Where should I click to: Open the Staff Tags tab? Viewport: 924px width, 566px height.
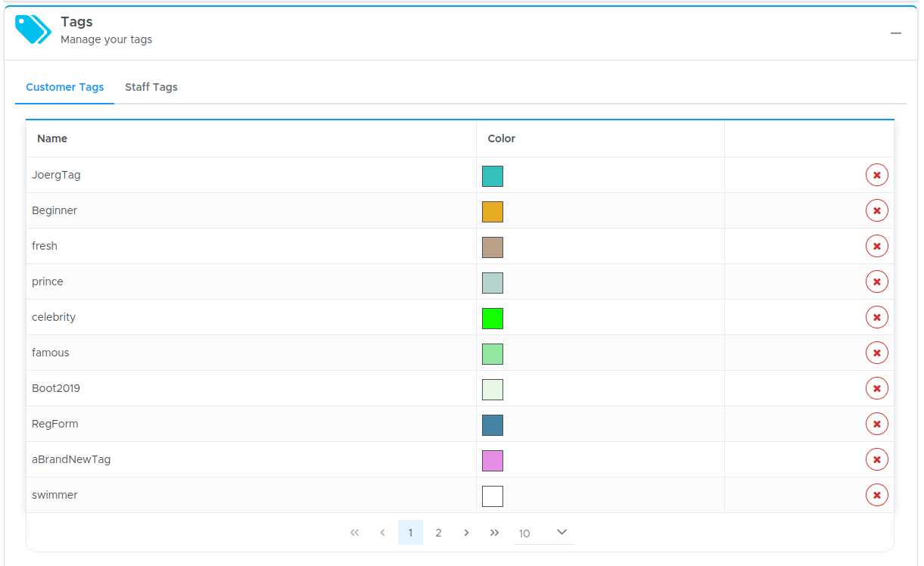151,87
